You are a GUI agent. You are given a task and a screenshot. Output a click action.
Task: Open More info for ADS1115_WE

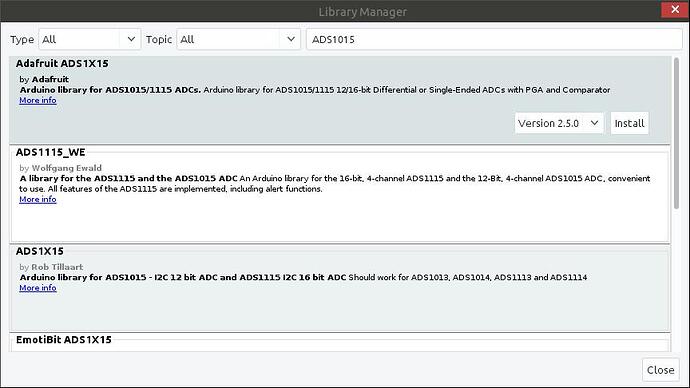coord(38,199)
